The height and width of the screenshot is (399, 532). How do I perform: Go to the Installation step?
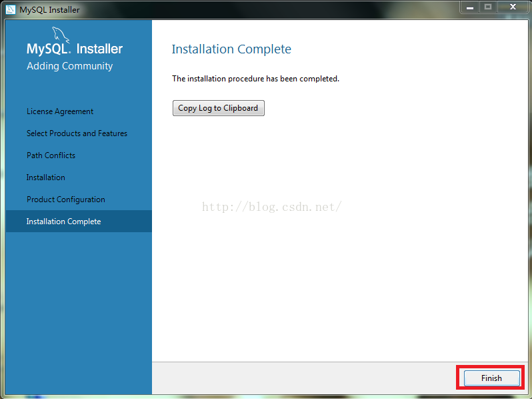(45, 177)
